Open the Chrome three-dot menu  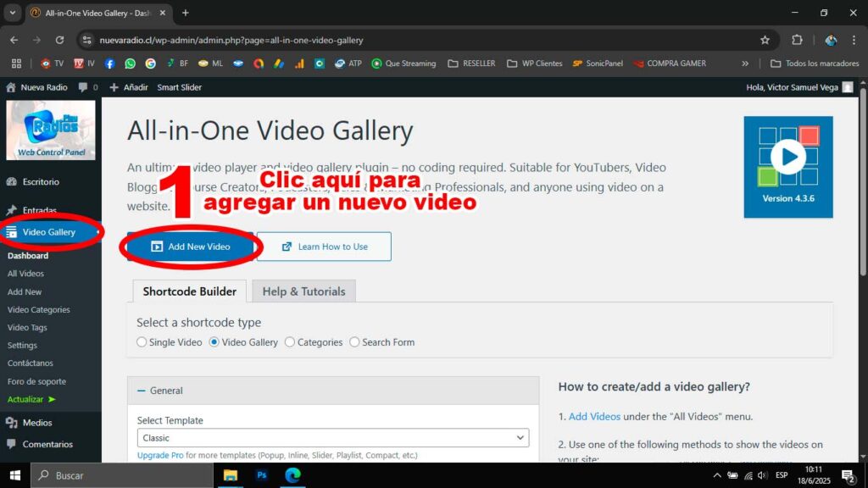(854, 40)
